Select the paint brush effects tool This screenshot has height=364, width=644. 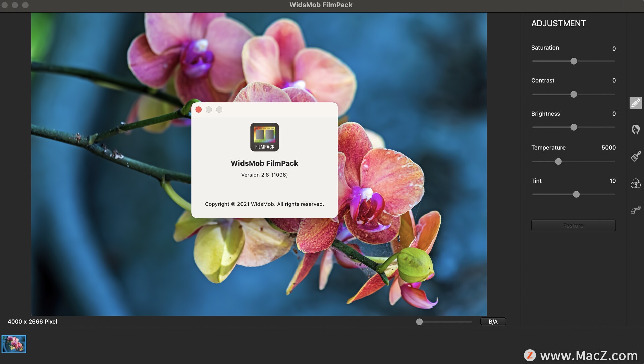click(x=636, y=156)
